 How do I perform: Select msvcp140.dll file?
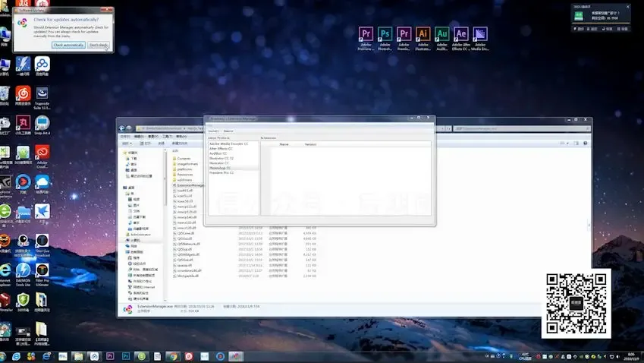[187, 217]
